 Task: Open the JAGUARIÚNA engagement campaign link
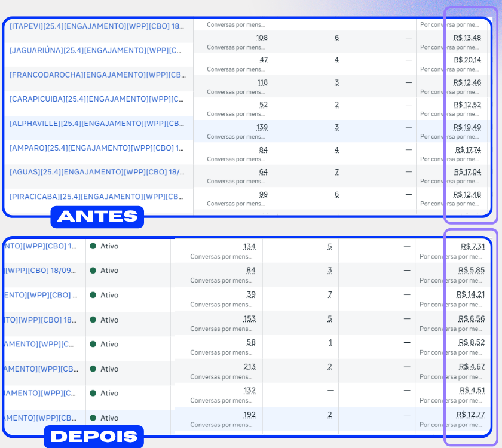tap(96, 51)
